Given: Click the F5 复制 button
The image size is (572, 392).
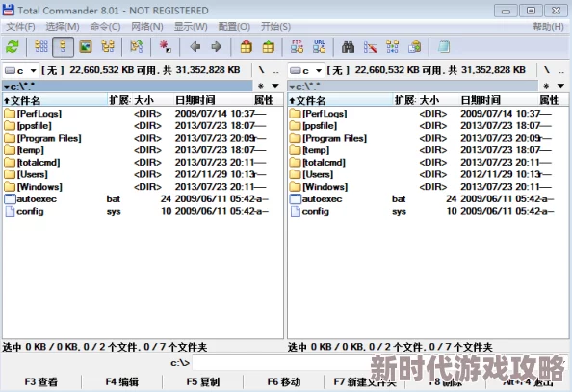Looking at the screenshot, I should 203,382.
